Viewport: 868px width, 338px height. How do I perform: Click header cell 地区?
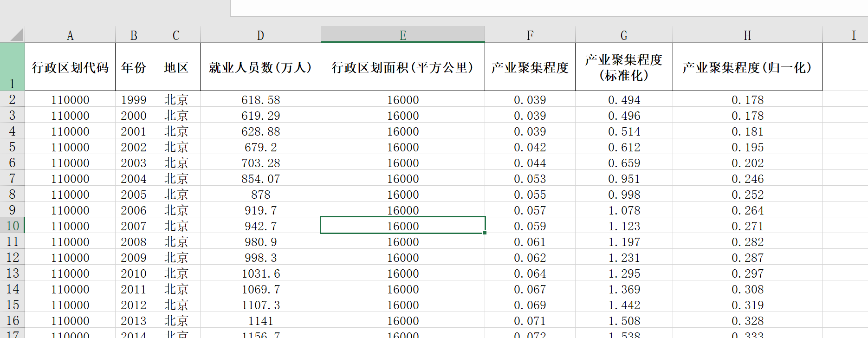[x=176, y=67]
